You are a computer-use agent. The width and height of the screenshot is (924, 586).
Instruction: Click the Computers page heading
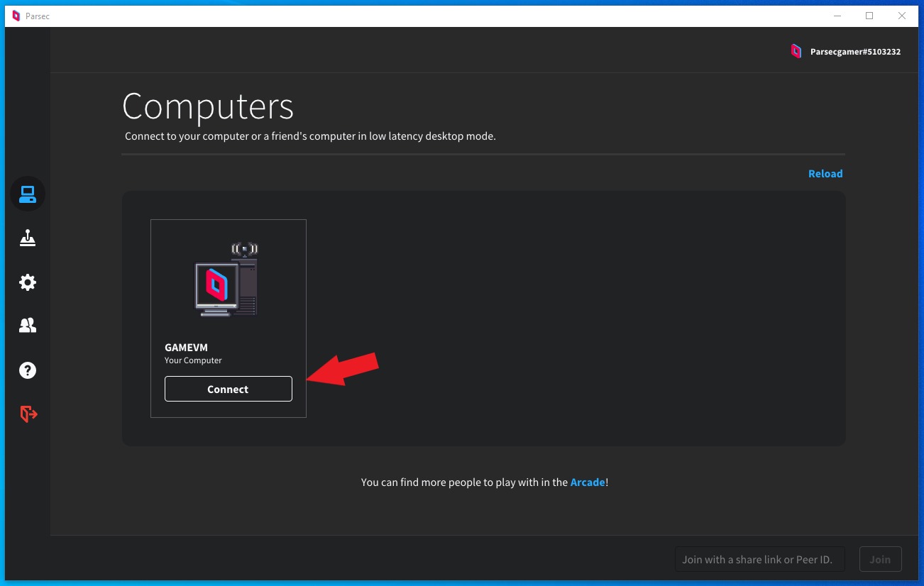pos(208,106)
